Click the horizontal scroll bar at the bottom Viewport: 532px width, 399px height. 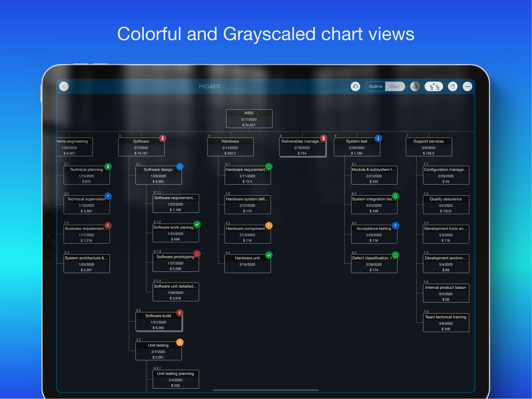(266, 390)
